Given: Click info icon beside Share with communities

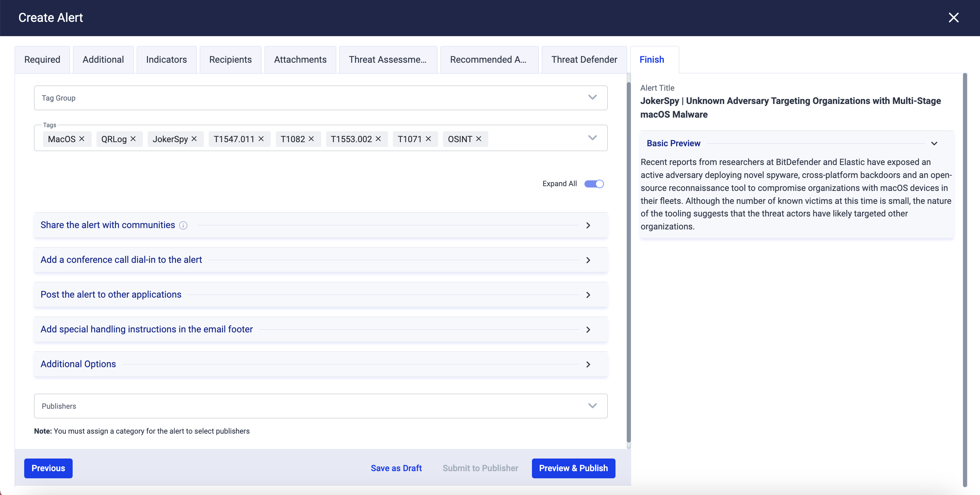Looking at the screenshot, I should coord(183,226).
